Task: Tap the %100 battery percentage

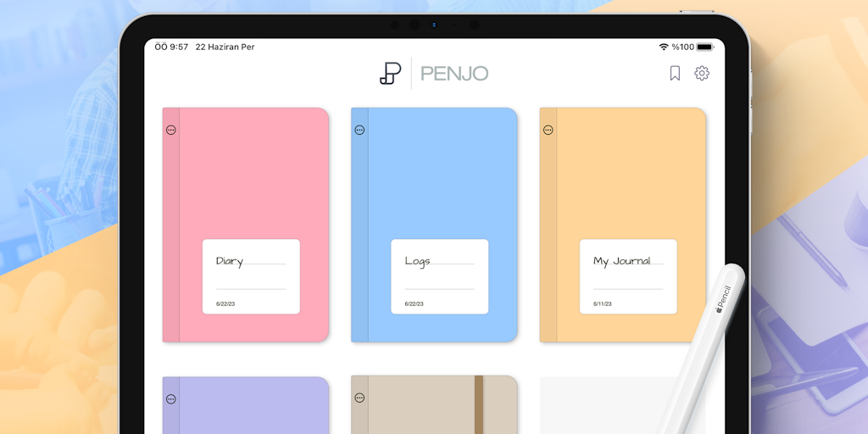Action: [x=683, y=47]
